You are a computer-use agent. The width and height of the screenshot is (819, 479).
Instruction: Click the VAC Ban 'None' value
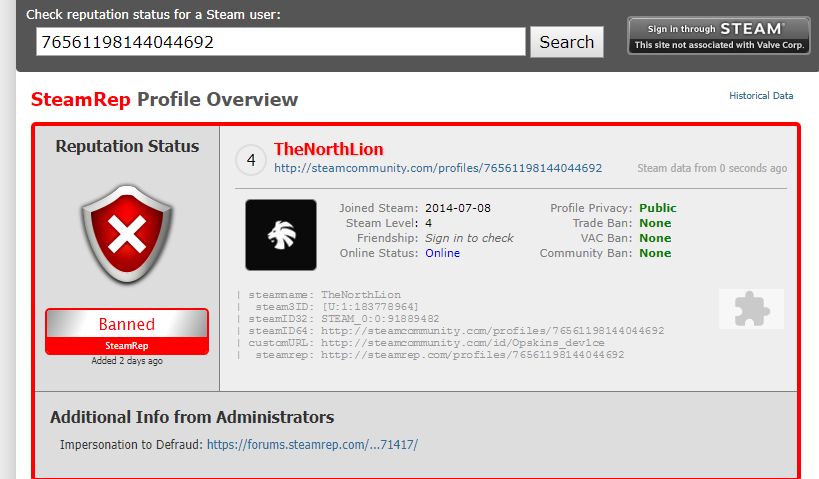point(655,238)
